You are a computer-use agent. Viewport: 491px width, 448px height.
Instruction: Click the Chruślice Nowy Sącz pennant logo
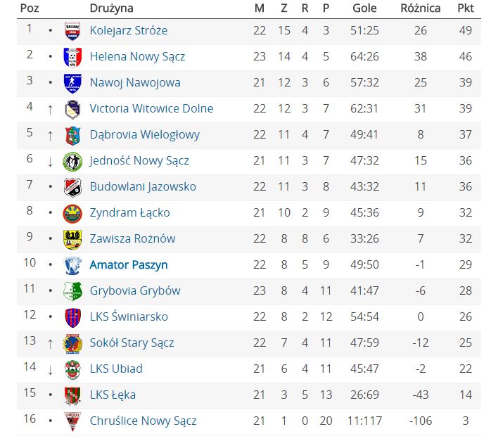pos(72,421)
